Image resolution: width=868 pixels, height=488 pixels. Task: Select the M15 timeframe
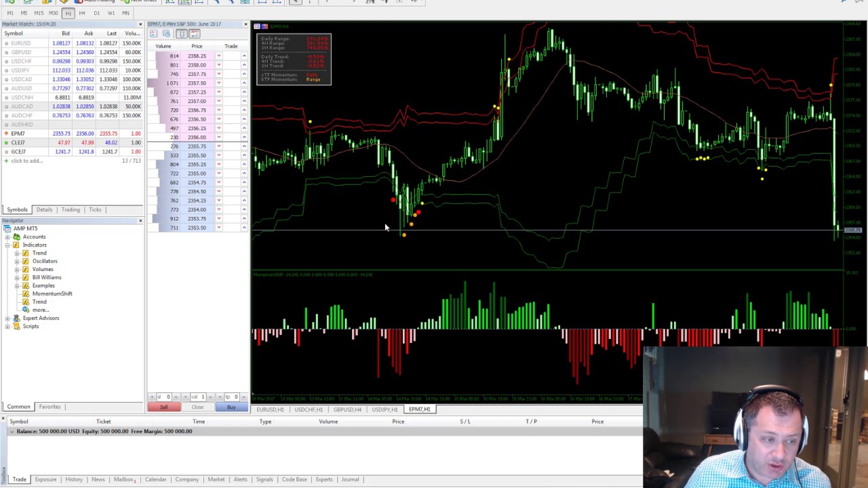(x=39, y=13)
